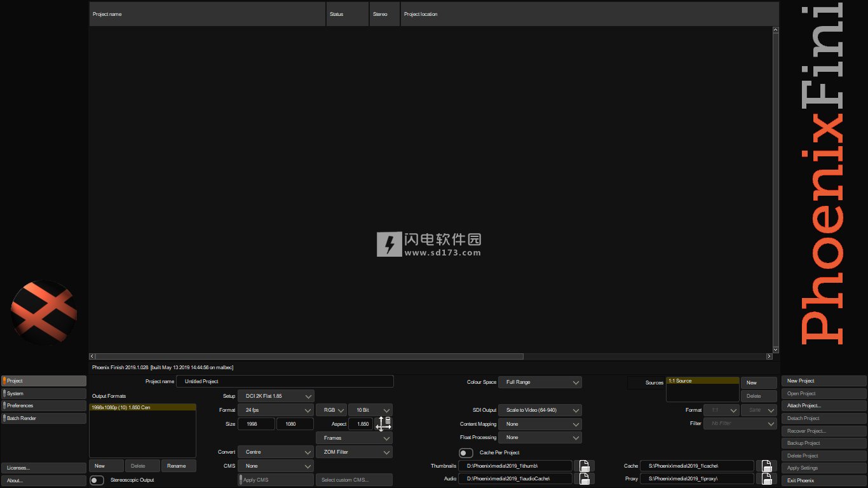Click the project list scroll-down arrow
The image size is (868, 488).
point(776,349)
